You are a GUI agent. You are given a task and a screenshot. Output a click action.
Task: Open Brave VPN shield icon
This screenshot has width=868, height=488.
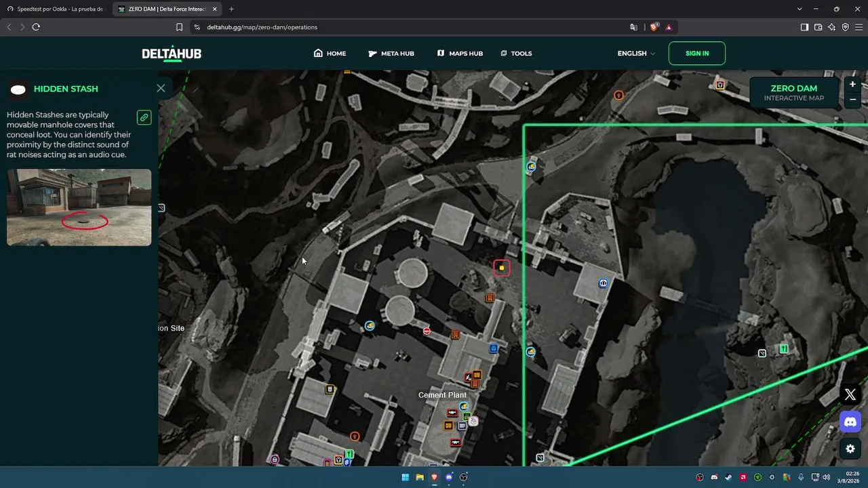point(846,27)
